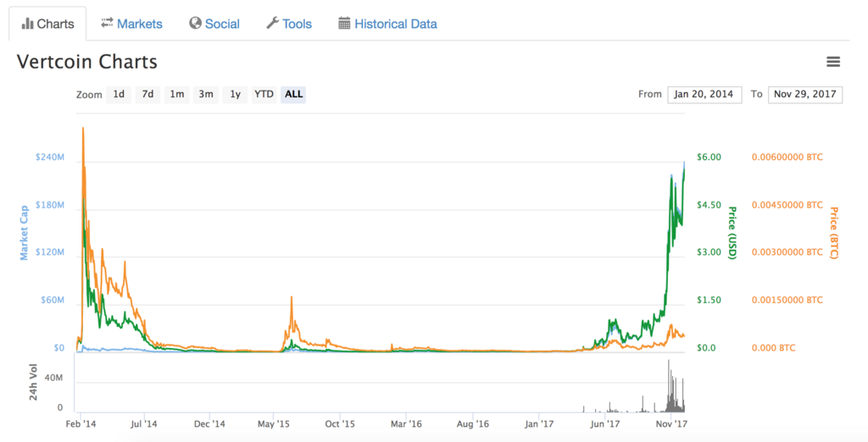
Task: Click the calendar icon beside Historical Data
Action: click(344, 23)
